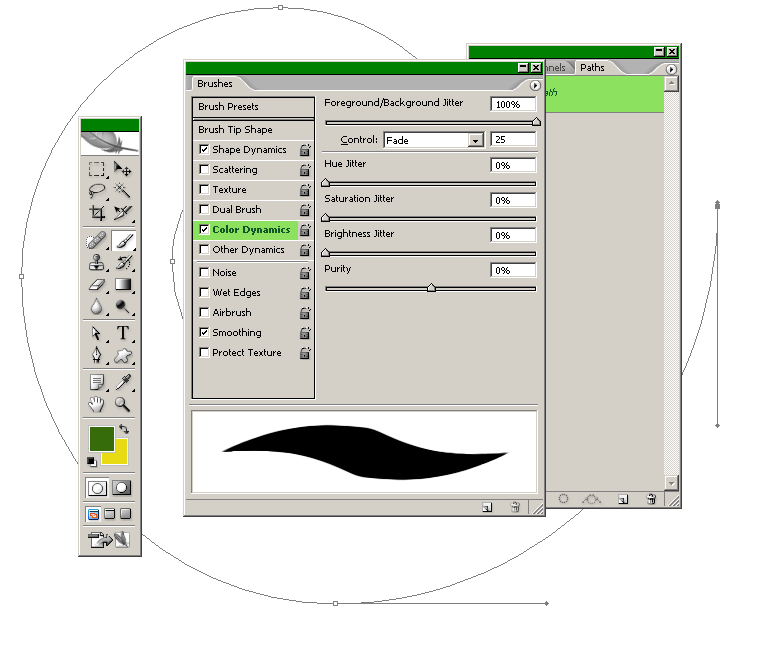Select the Zoom tool

tap(123, 403)
